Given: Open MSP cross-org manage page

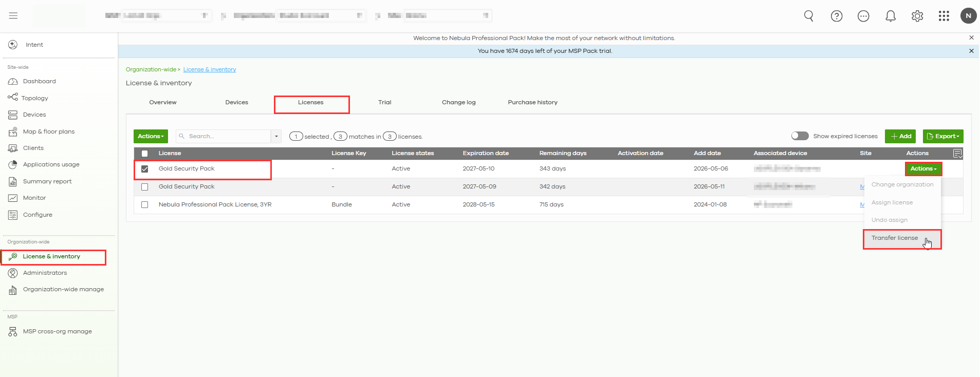Looking at the screenshot, I should [x=58, y=331].
